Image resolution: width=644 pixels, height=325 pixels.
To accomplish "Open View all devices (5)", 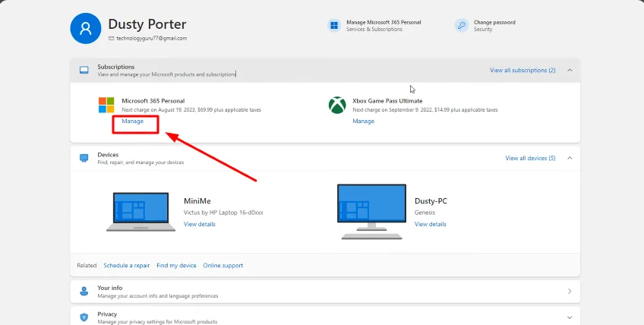I will [x=530, y=158].
